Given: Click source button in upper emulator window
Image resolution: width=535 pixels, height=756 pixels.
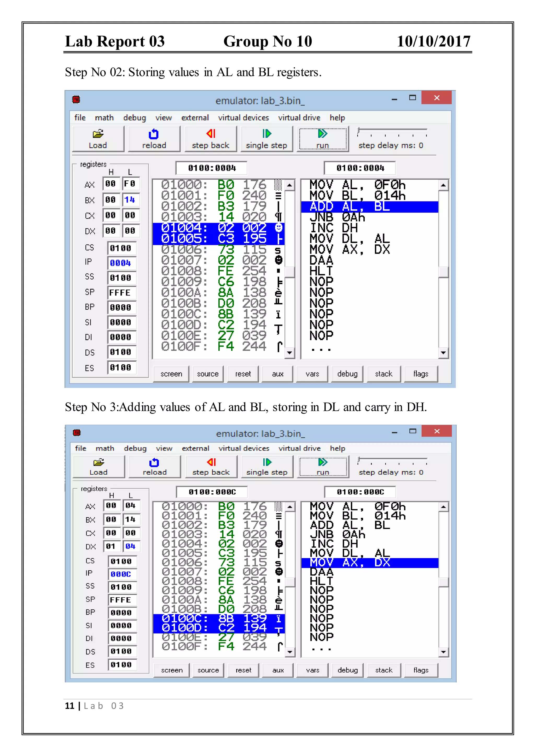Looking at the screenshot, I should pos(208,374).
